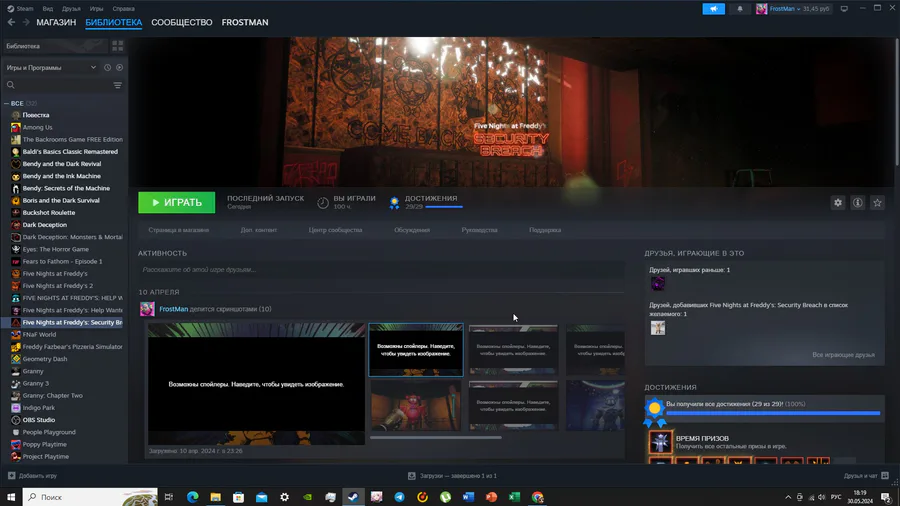Open Excel from taskbar

[514, 497]
